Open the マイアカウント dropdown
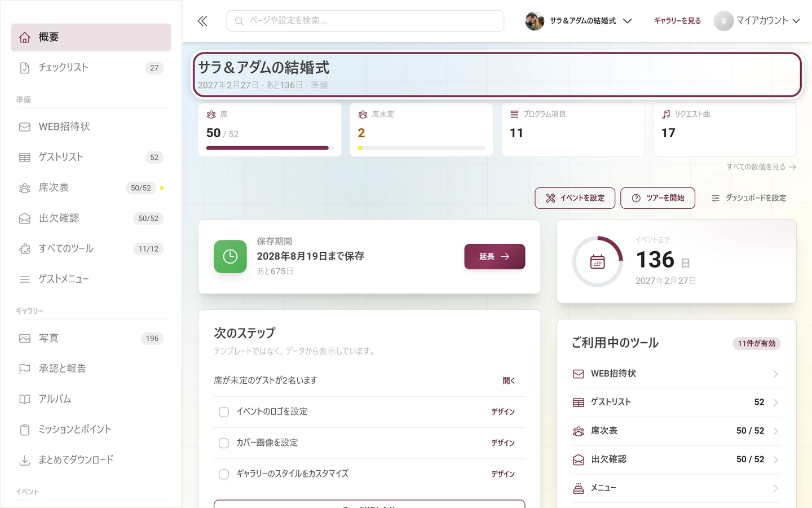This screenshot has height=508, width=812. (x=757, y=21)
